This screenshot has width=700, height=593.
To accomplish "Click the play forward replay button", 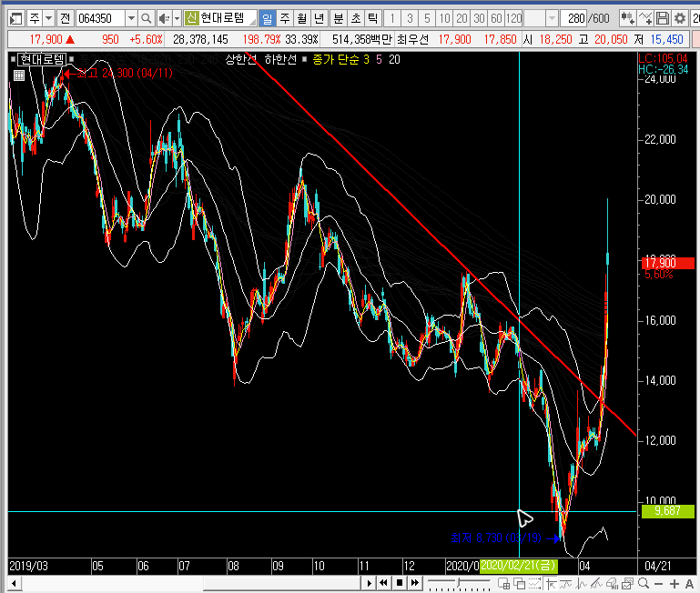I will click(369, 583).
